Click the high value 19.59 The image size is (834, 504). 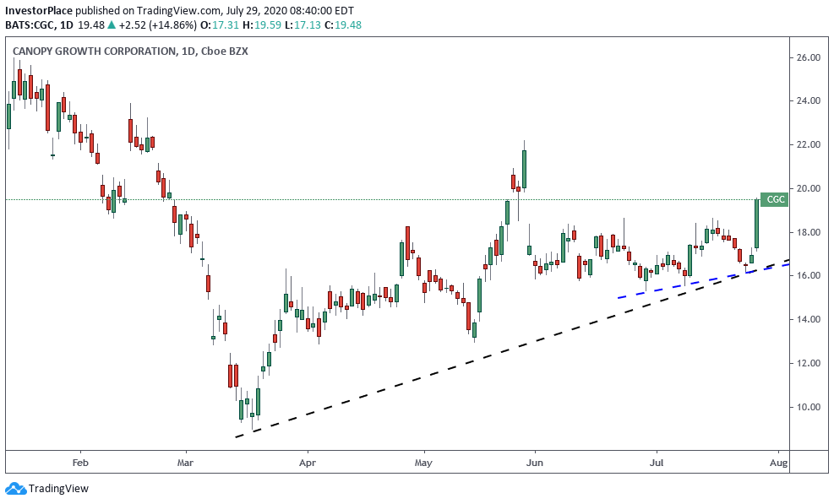click(268, 24)
